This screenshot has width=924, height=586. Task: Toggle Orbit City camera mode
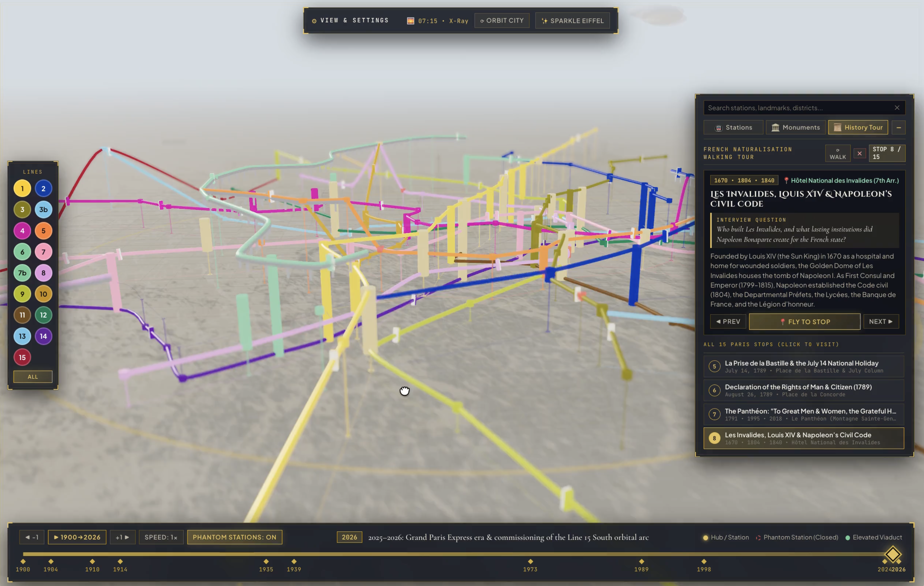point(502,20)
